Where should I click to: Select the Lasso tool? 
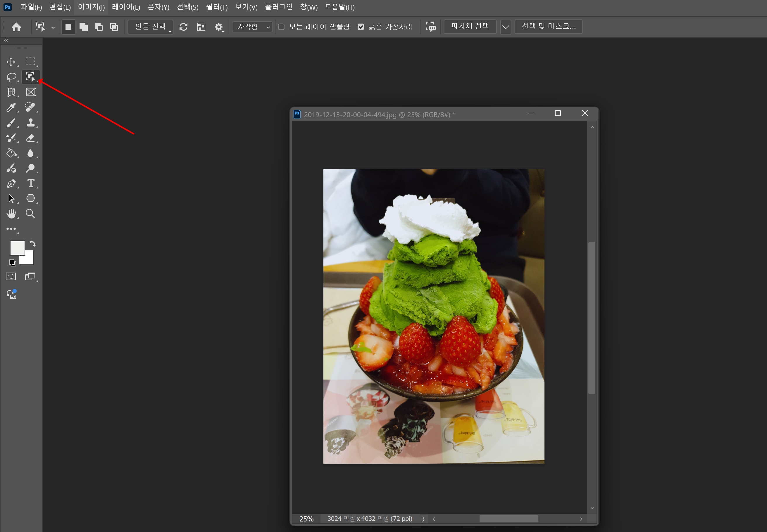tap(11, 77)
